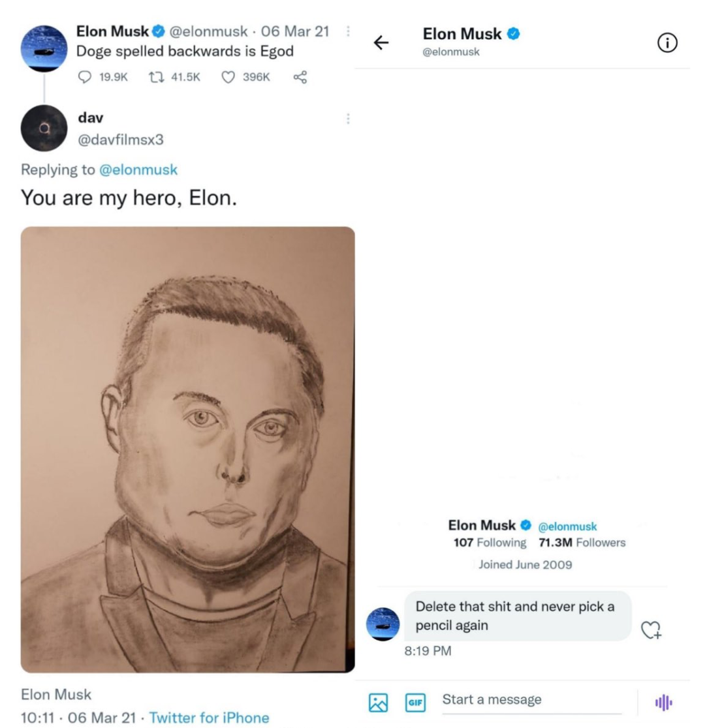The height and width of the screenshot is (728, 705).
Task: Click dav's profile avatar
Action: tap(44, 127)
